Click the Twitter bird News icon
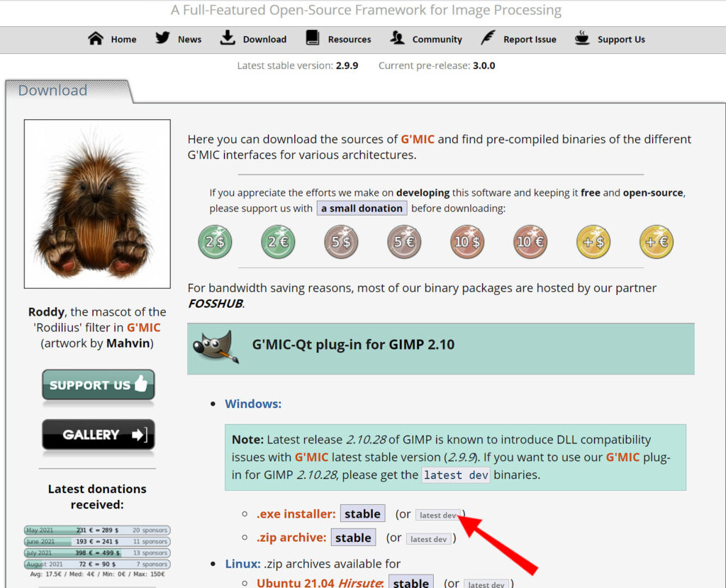Screen dimensions: 726x588 (x=162, y=38)
